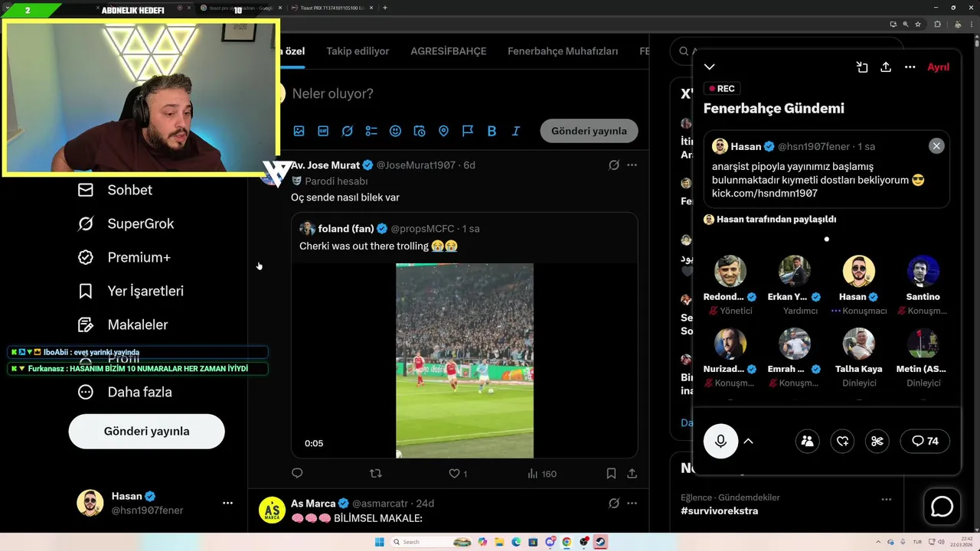Share the Fenerbahçe Gündemi Space
Screen dimensions: 980x551
coord(886,67)
